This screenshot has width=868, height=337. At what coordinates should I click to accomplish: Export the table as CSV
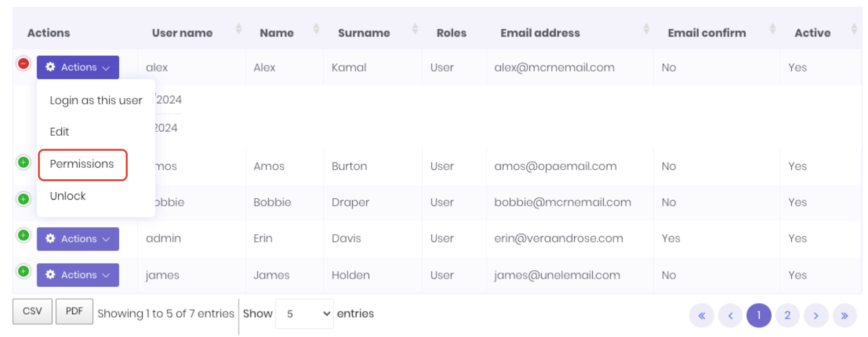(32, 311)
